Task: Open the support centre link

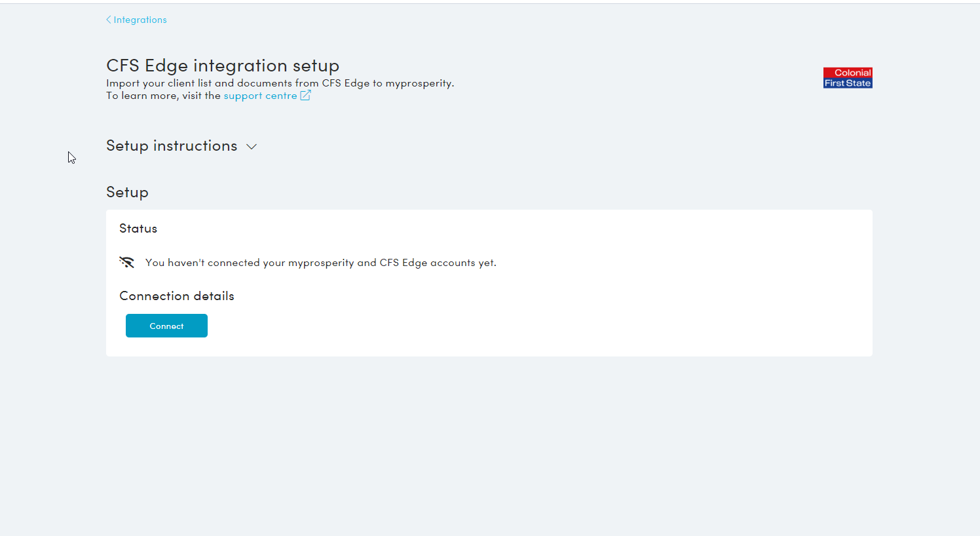Action: (260, 96)
